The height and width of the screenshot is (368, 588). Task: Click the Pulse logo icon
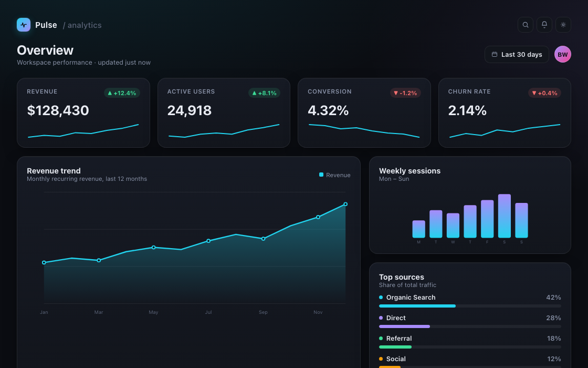[24, 25]
